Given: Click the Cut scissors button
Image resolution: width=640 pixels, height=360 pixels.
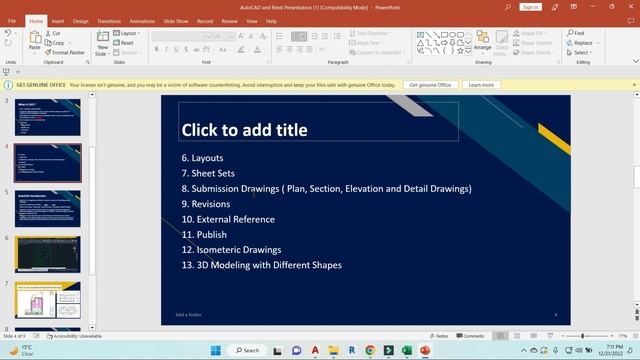Looking at the screenshot, I should pos(52,33).
